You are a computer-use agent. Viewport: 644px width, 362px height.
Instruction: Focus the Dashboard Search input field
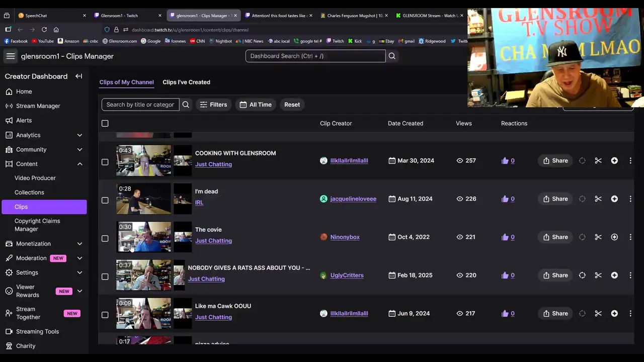point(315,56)
